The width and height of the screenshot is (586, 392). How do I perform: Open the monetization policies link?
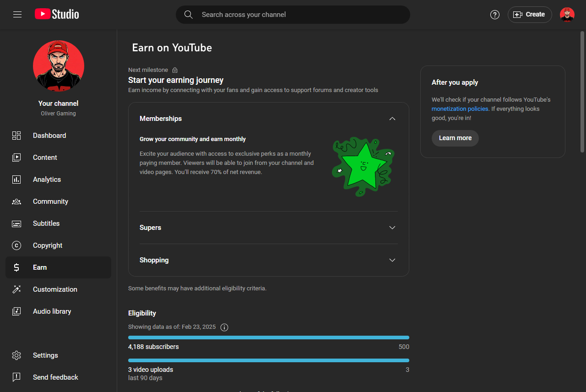(460, 109)
